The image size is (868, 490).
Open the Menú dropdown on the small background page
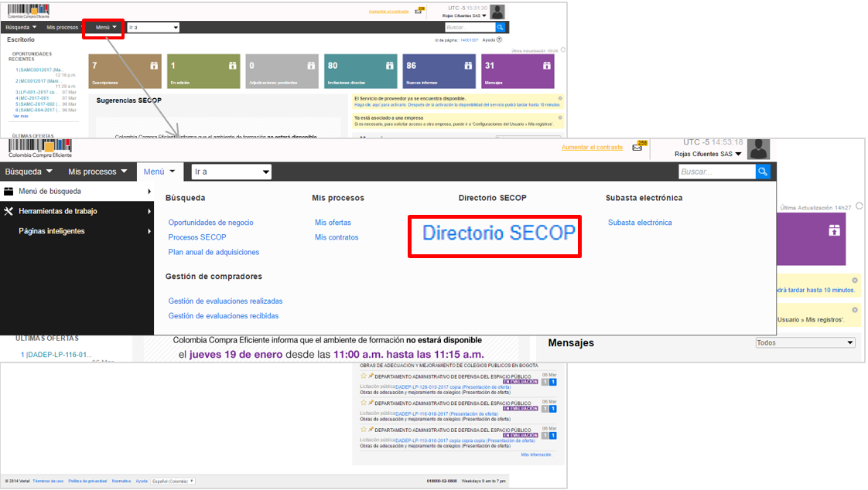tap(106, 27)
